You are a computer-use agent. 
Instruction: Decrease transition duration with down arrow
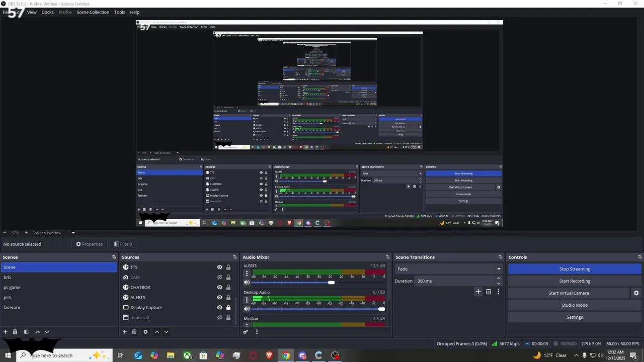click(499, 284)
